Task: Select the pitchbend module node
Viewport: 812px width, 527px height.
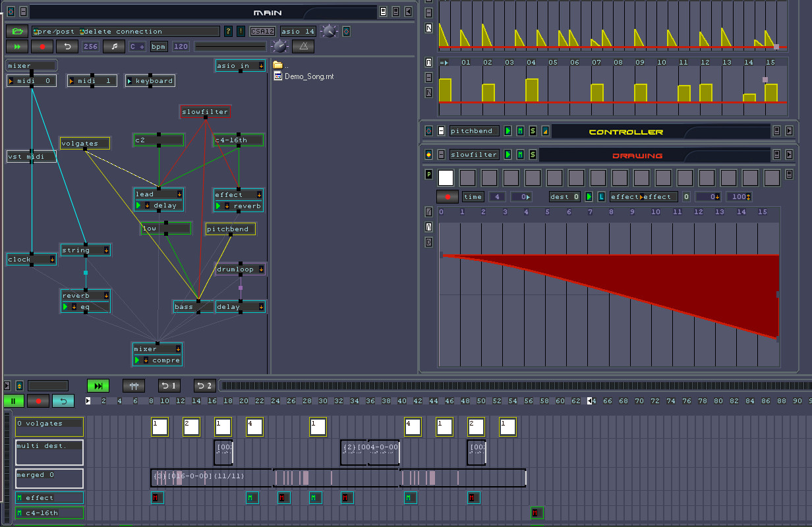Action: click(231, 229)
